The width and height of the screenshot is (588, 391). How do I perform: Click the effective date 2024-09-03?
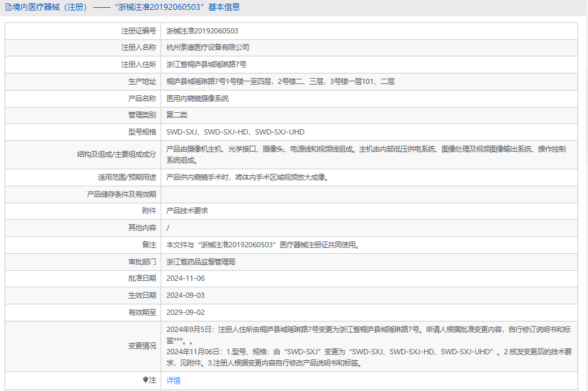[x=186, y=295]
